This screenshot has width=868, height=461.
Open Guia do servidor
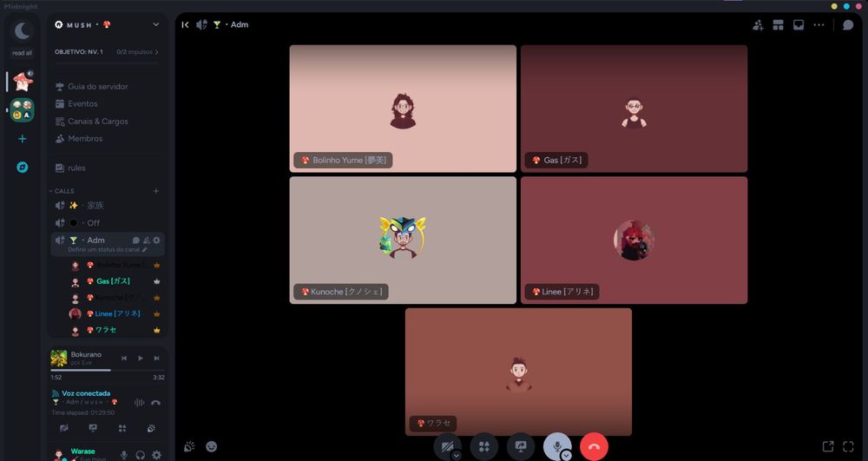[107, 86]
